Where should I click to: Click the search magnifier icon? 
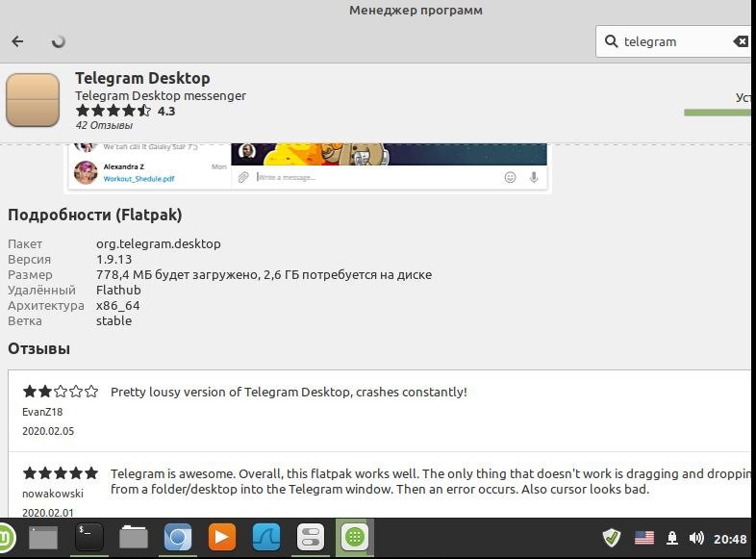point(611,41)
